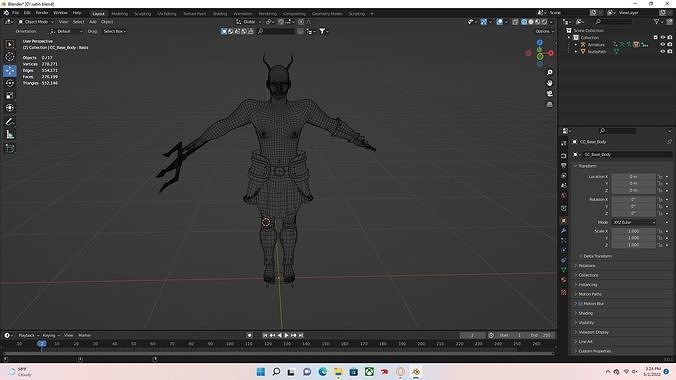The height and width of the screenshot is (380, 676).
Task: Hide the Armature in the outliner
Action: coord(663,44)
